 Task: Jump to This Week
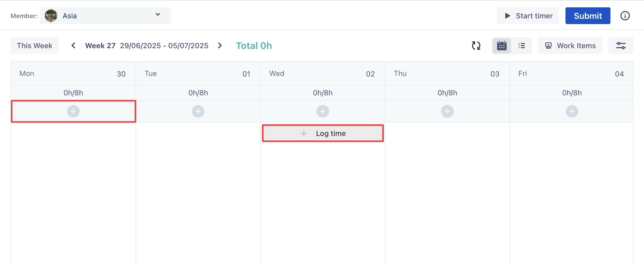coord(35,46)
